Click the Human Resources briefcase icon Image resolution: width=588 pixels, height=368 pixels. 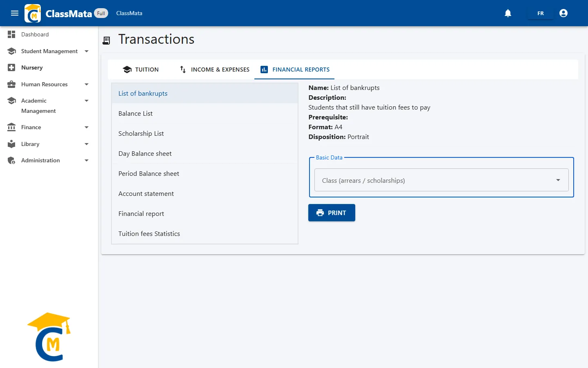coord(11,84)
